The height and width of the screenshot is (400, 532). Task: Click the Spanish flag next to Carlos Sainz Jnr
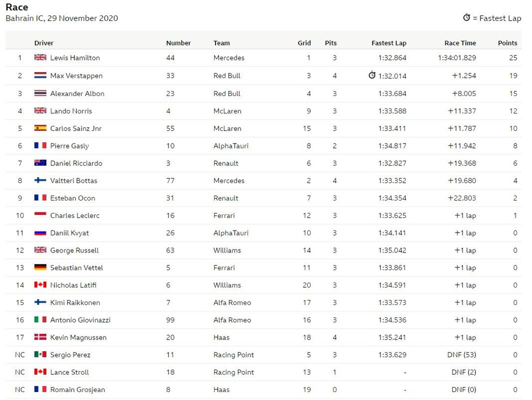(40, 128)
